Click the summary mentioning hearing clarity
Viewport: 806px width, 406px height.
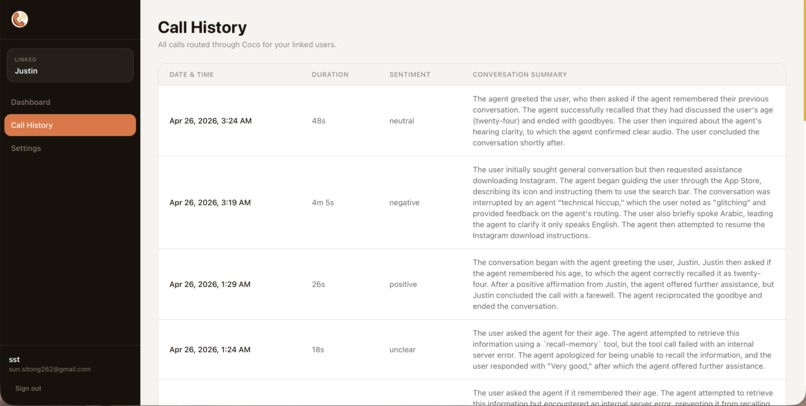623,121
